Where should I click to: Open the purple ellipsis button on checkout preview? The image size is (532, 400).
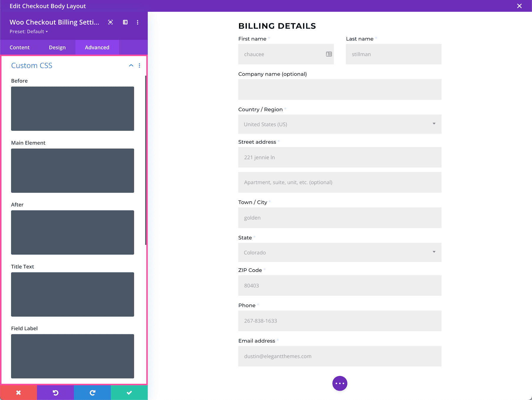point(340,383)
